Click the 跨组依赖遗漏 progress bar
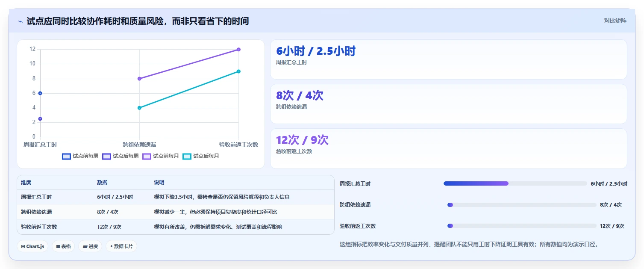This screenshot has width=644, height=269. click(521, 205)
